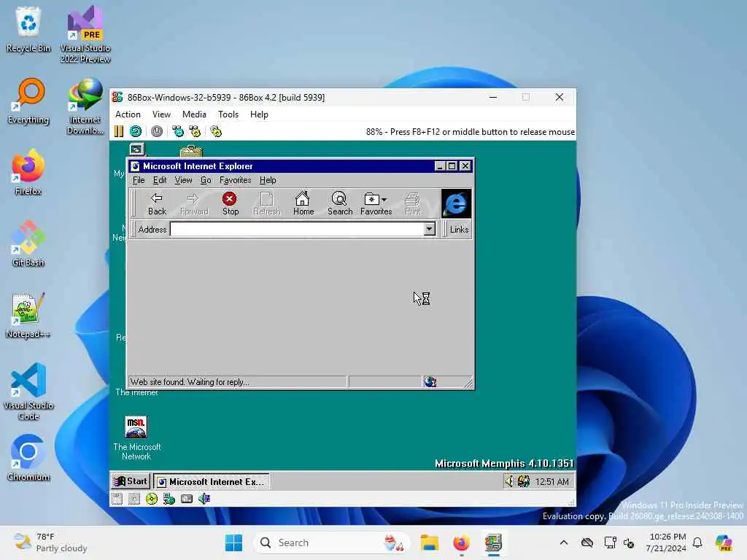
Task: Open Internet Explorer File menu
Action: coord(139,180)
